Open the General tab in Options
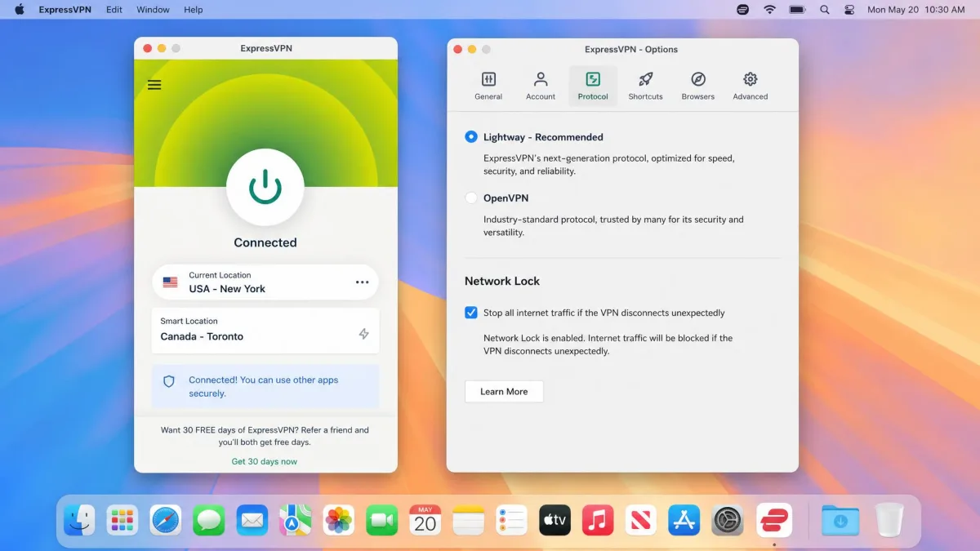Screen dimensions: 980x551 click(488, 86)
